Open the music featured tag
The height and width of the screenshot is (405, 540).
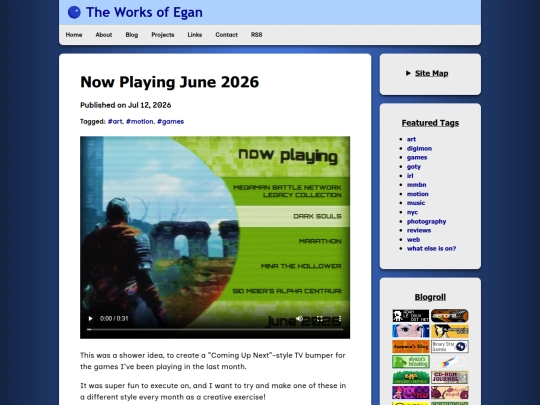416,203
